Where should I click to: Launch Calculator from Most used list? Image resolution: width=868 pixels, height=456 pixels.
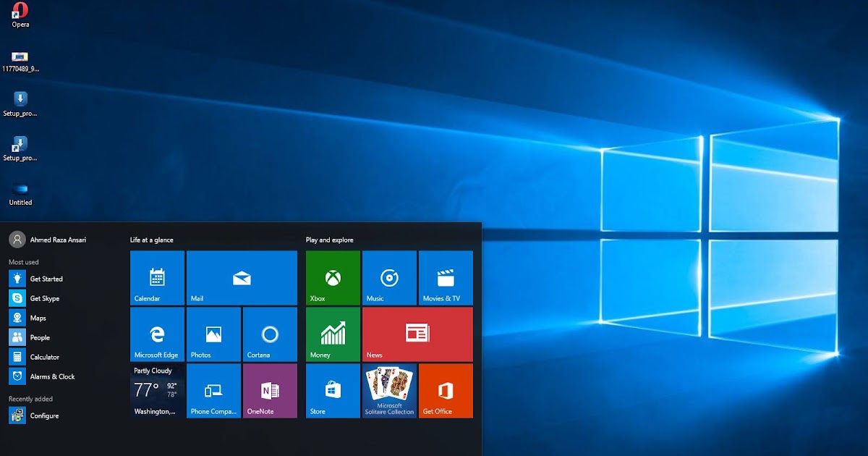coord(35,357)
